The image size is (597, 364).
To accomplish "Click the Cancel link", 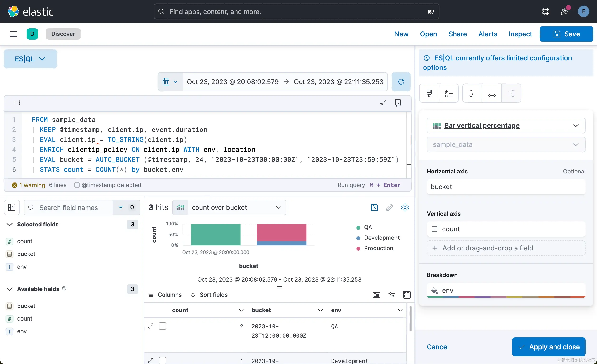I will point(438,347).
